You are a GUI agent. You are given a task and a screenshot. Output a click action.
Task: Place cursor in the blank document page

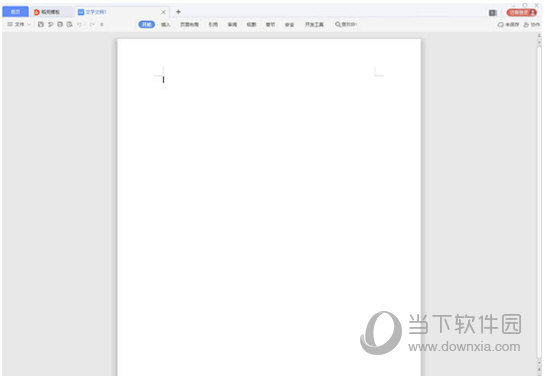click(269, 207)
